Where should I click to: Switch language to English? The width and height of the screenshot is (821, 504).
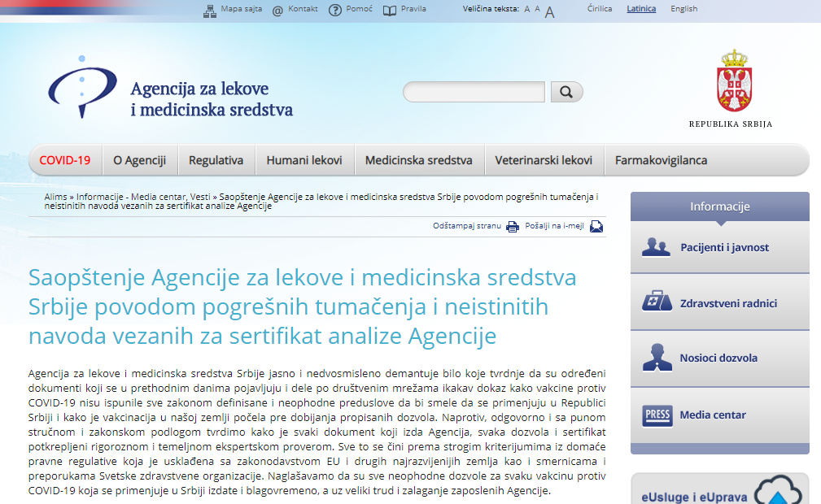(683, 9)
